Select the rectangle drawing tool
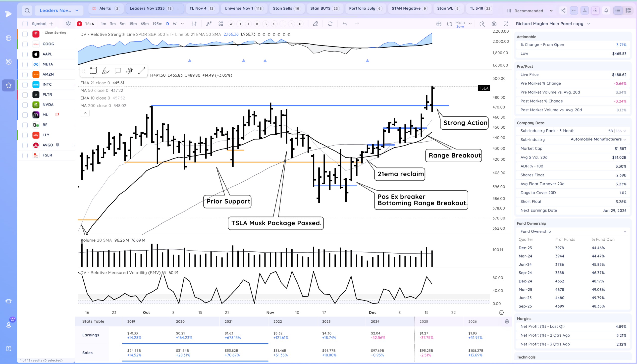The height and width of the screenshot is (364, 637). pyautogui.click(x=94, y=71)
